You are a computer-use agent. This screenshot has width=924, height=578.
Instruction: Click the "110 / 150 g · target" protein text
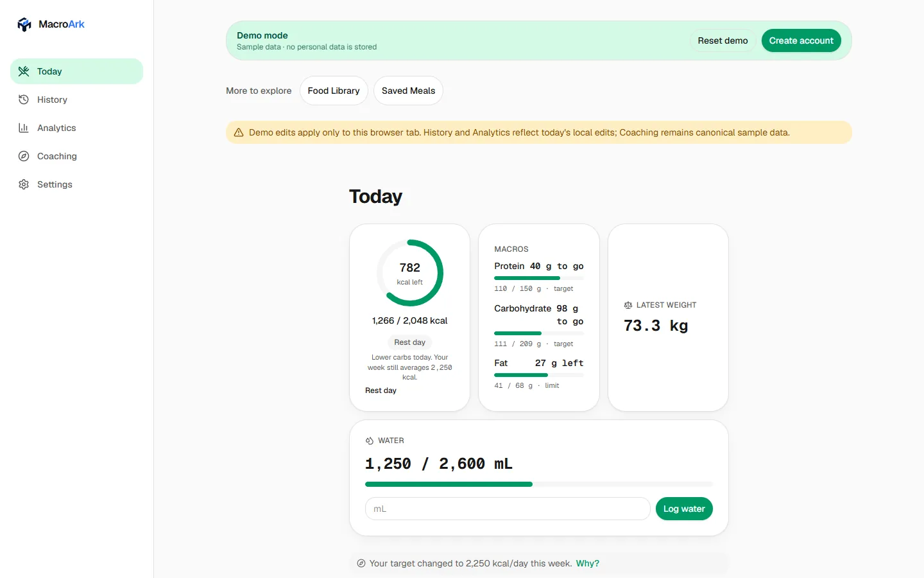534,289
